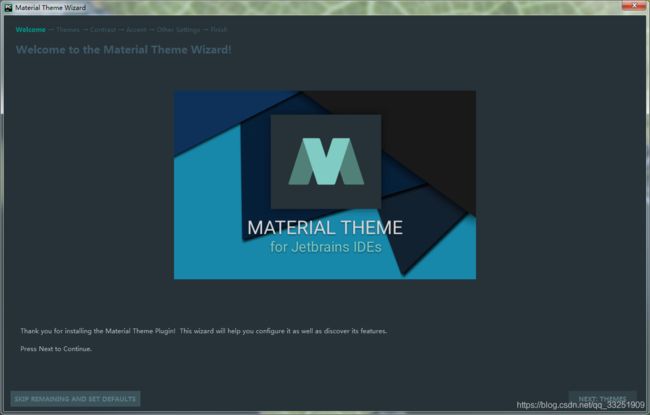Go to the Accent wizard step
This screenshot has height=415, width=650.
click(x=136, y=29)
